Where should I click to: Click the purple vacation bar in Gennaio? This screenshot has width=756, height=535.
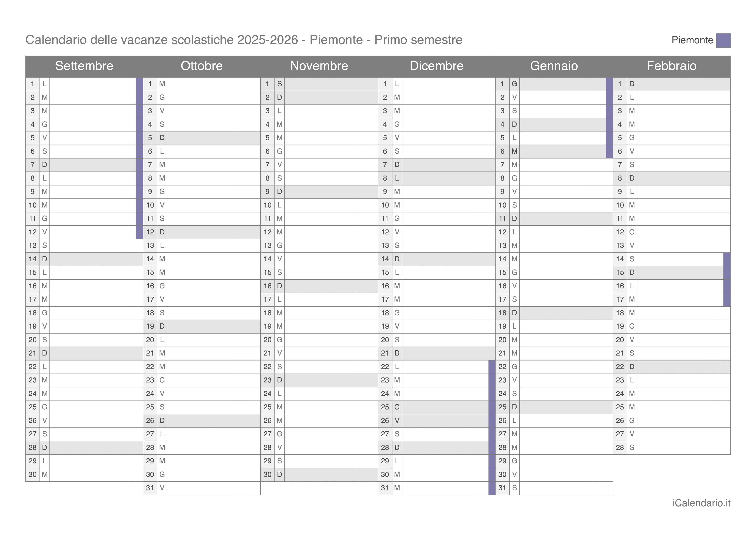(609, 118)
